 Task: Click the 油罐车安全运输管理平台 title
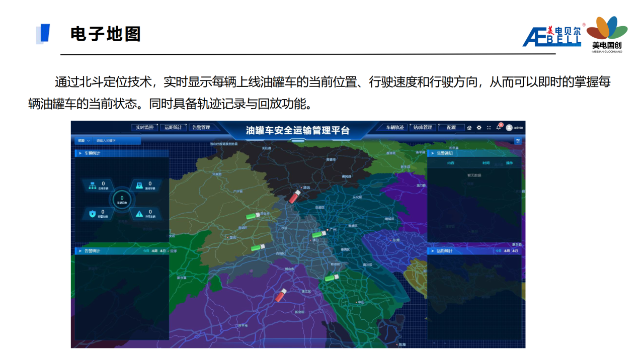298,130
